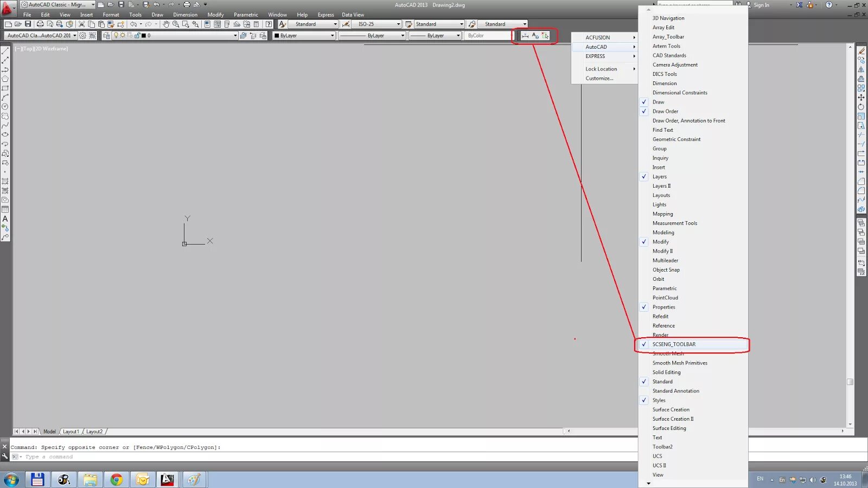Open the ISO-25 dimension style dropdown
Image resolution: width=868 pixels, height=488 pixels.
click(x=376, y=24)
